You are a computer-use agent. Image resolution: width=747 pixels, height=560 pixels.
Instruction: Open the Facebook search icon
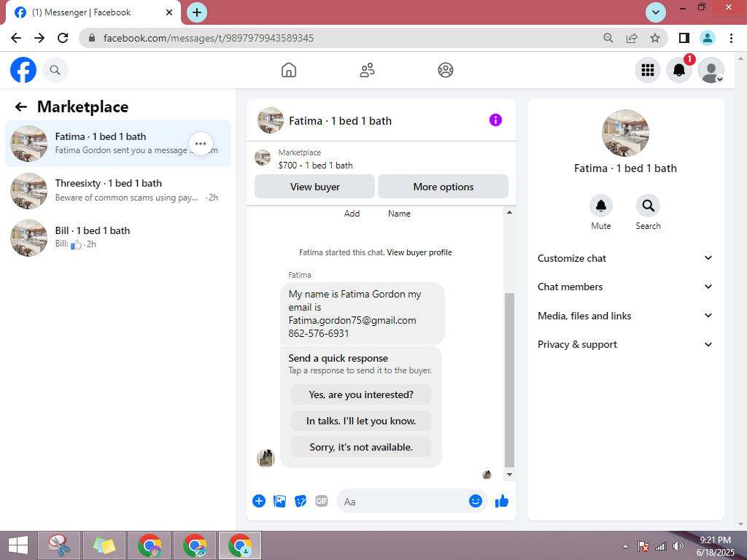(x=55, y=70)
